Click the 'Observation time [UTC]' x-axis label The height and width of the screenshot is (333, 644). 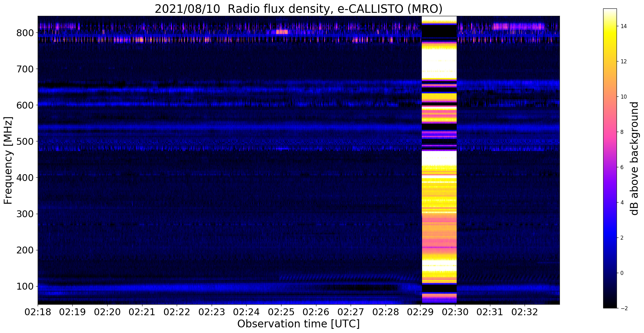298,324
